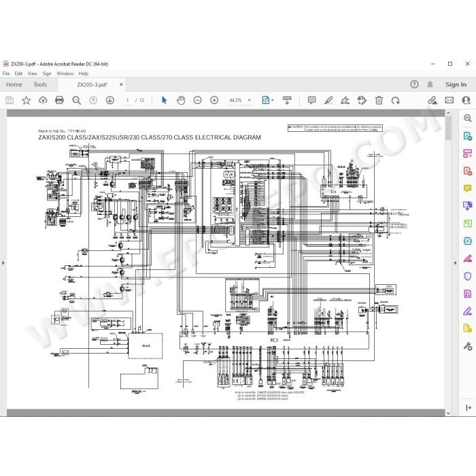This screenshot has height=476, width=476.
Task: Zoom in with the plus button
Action: pyautogui.click(x=214, y=100)
